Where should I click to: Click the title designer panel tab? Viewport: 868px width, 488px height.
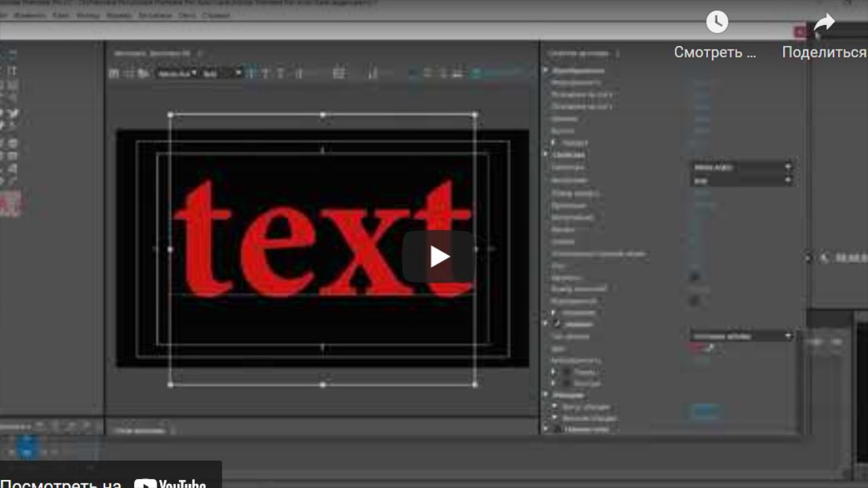(153, 53)
